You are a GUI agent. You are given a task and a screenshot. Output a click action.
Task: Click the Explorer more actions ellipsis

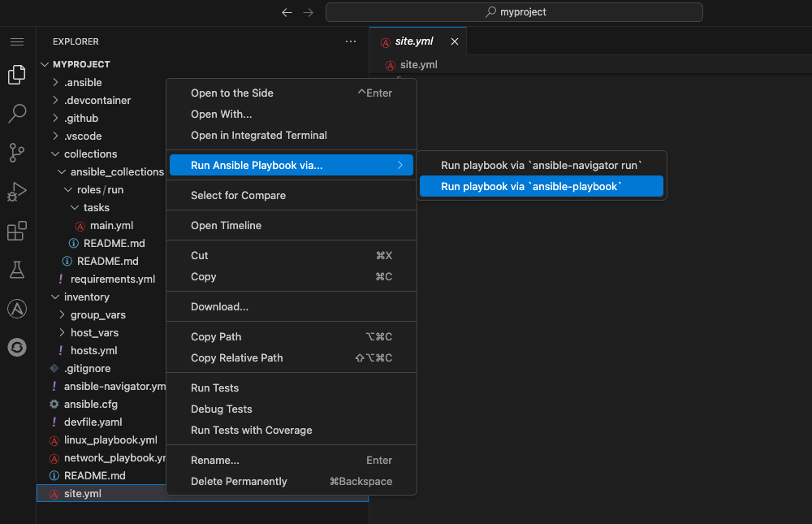pyautogui.click(x=351, y=41)
